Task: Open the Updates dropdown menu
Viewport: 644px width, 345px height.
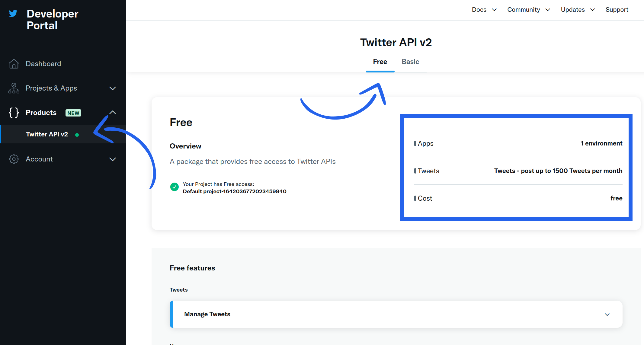Action: [x=578, y=10]
